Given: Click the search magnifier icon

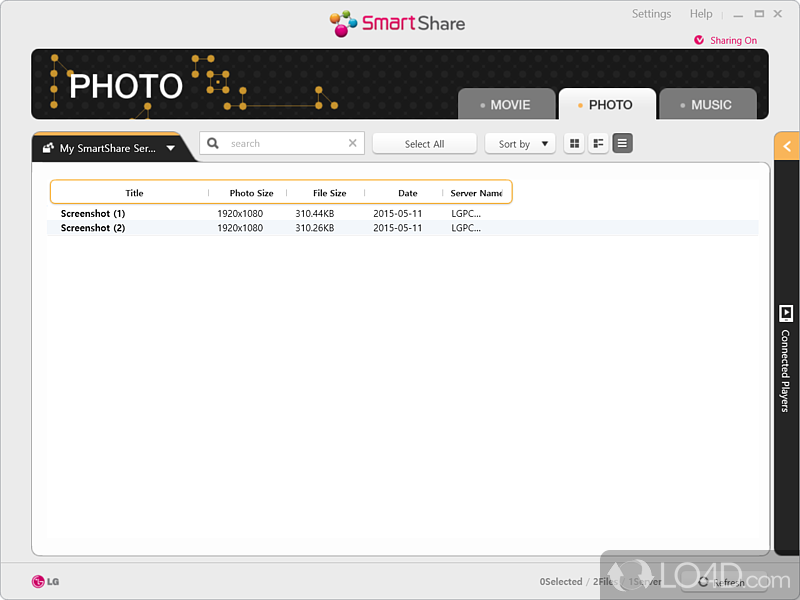Looking at the screenshot, I should (x=213, y=144).
